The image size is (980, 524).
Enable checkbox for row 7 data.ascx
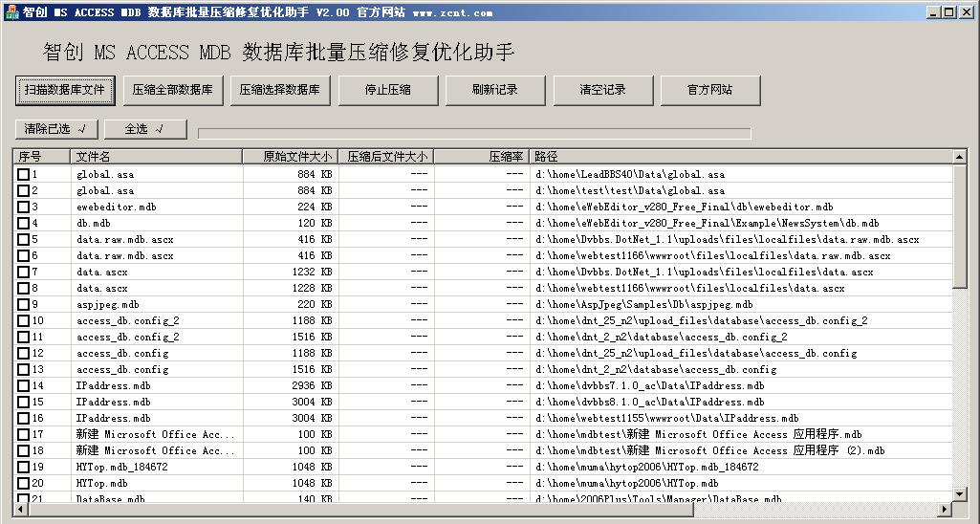[x=23, y=272]
